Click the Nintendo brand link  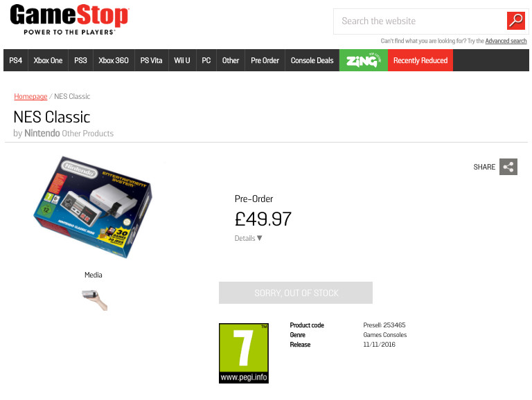point(42,134)
